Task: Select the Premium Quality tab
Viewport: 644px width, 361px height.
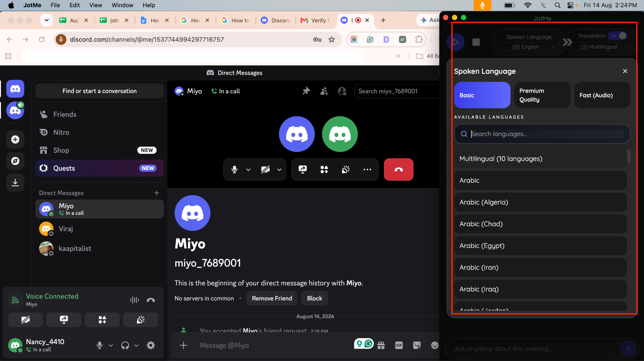Action: (x=542, y=95)
